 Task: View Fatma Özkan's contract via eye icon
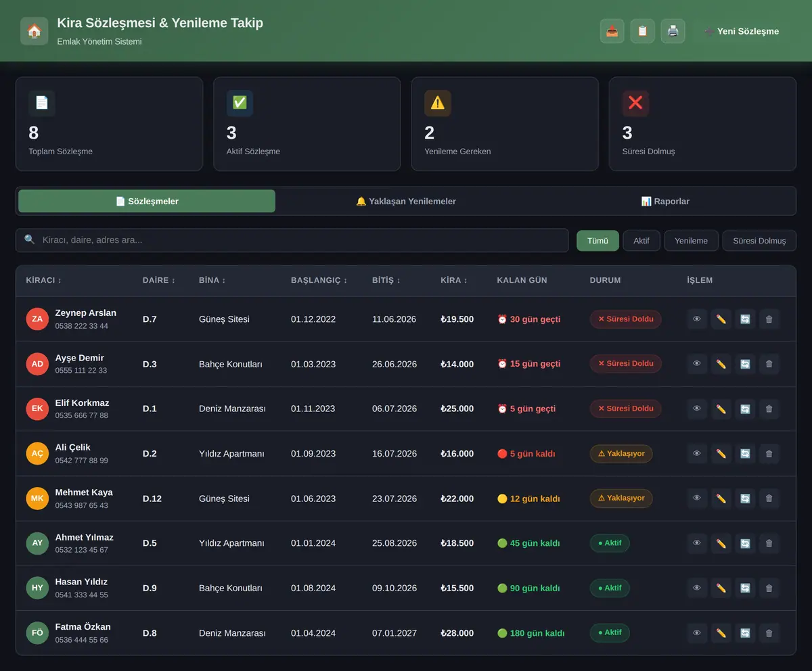click(697, 633)
